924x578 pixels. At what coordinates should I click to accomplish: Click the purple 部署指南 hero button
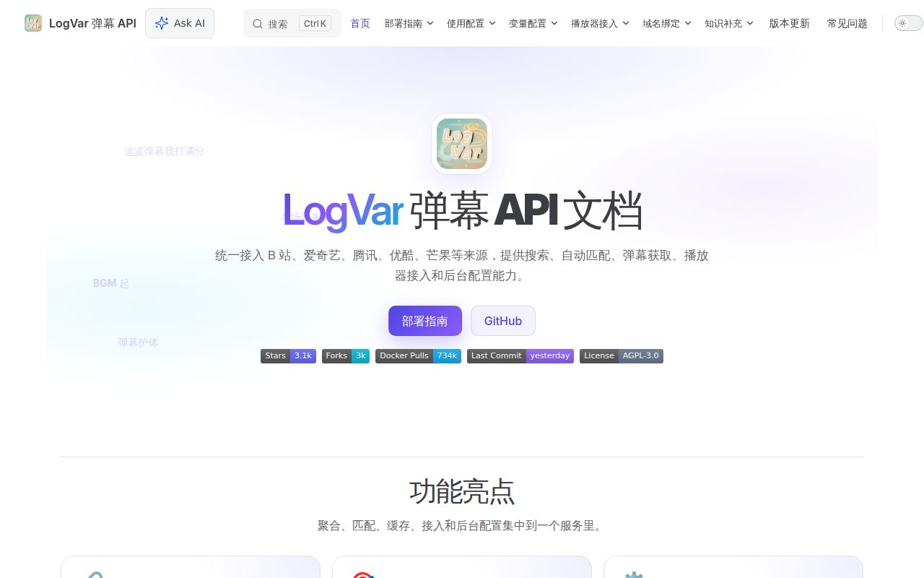[x=425, y=321]
